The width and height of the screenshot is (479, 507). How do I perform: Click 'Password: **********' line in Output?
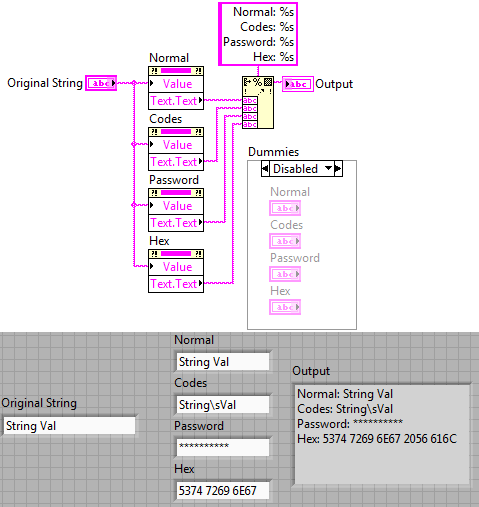pos(350,424)
